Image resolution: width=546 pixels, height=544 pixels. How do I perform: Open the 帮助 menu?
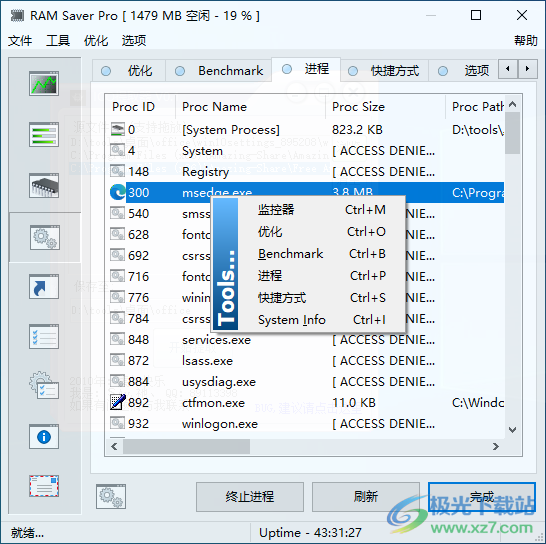(x=526, y=40)
